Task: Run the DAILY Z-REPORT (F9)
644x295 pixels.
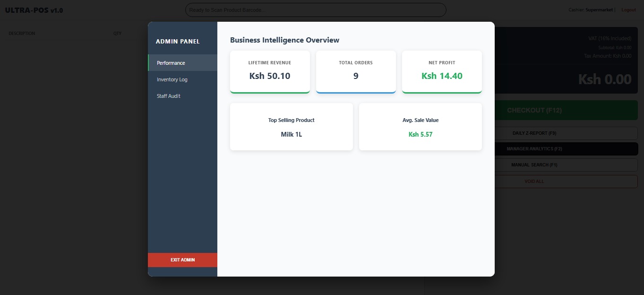Action: 534,133
